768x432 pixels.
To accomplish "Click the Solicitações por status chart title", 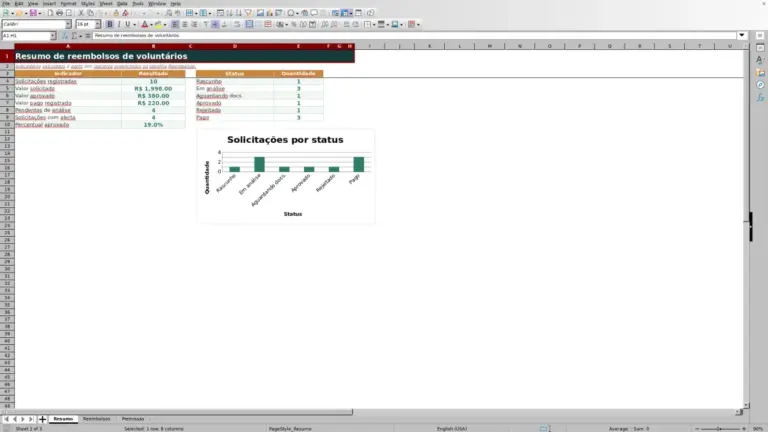I will [285, 140].
